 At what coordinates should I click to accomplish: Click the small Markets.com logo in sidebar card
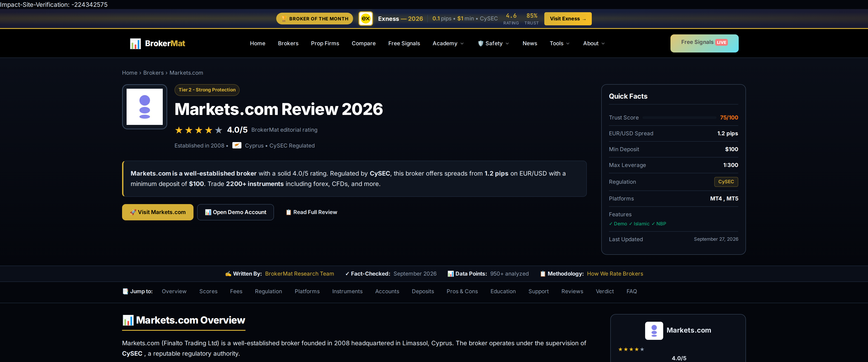tap(654, 331)
